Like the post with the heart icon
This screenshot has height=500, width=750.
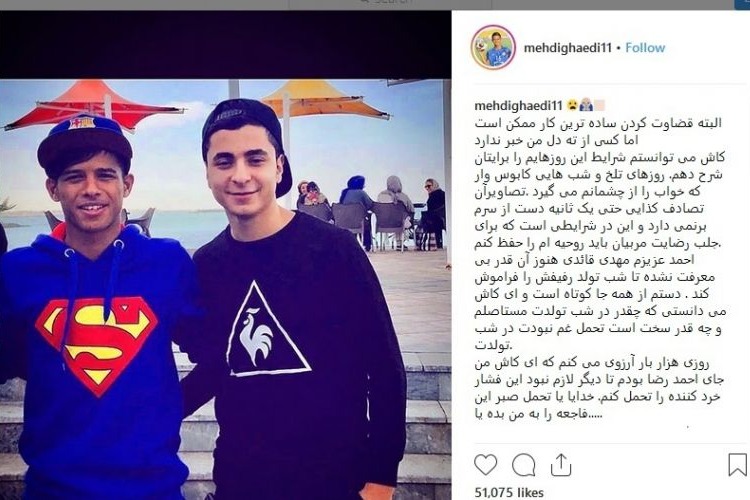point(485,465)
